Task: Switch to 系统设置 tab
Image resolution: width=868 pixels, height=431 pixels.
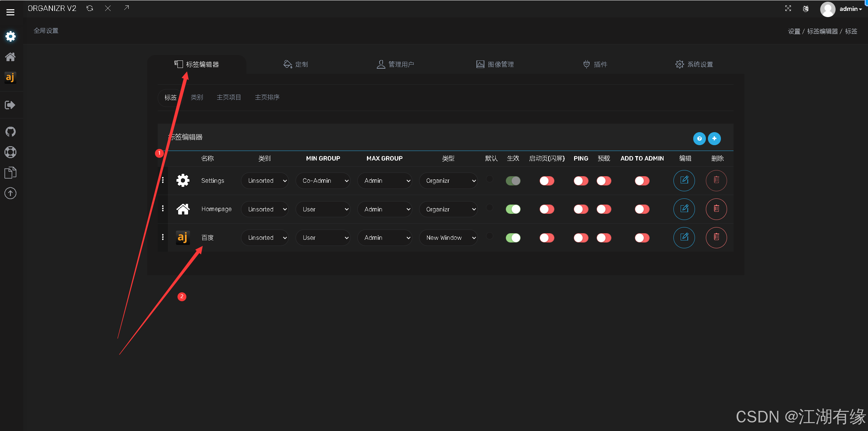Action: click(x=694, y=64)
